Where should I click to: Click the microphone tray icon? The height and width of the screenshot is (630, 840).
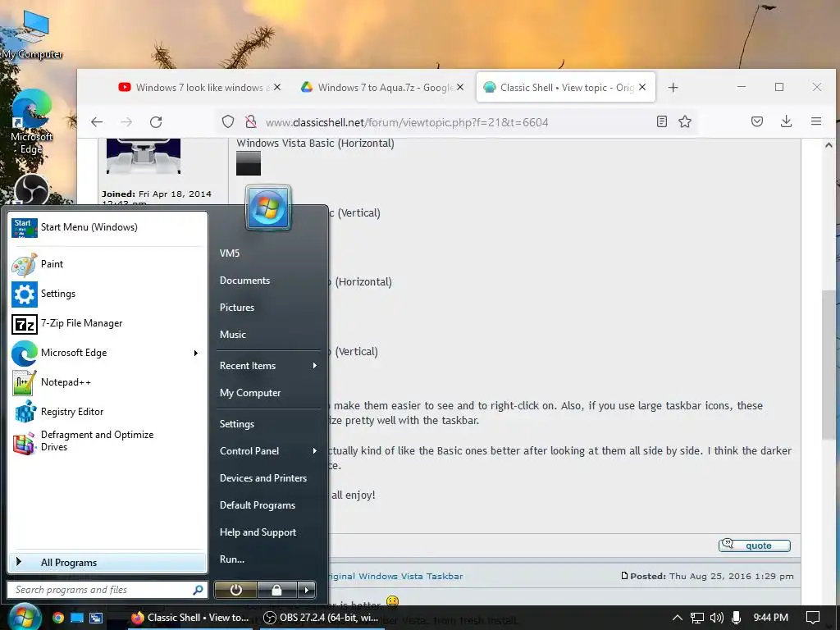(736, 618)
